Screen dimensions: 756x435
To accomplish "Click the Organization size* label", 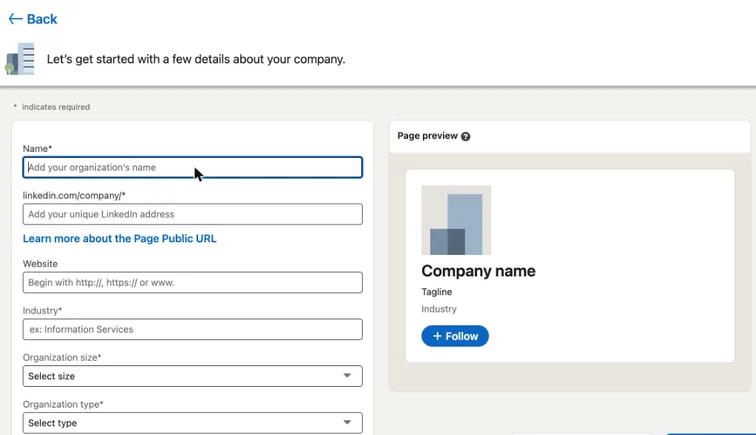I will (62, 357).
